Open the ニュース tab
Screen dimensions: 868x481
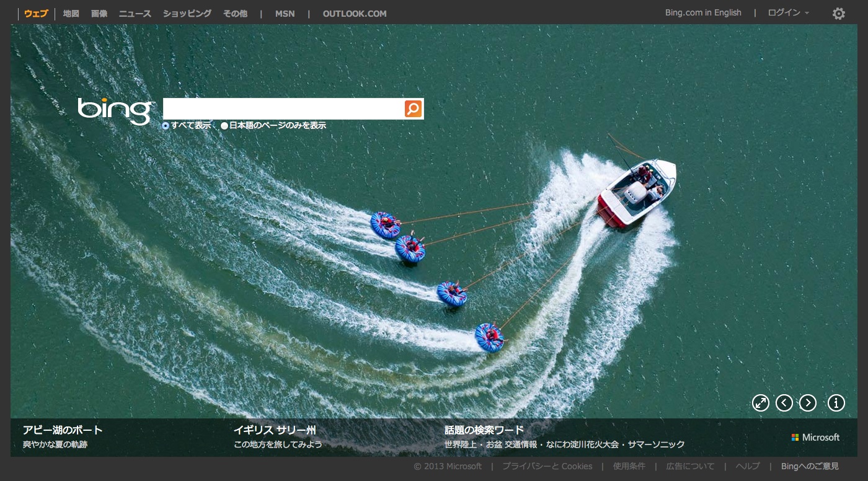point(135,14)
